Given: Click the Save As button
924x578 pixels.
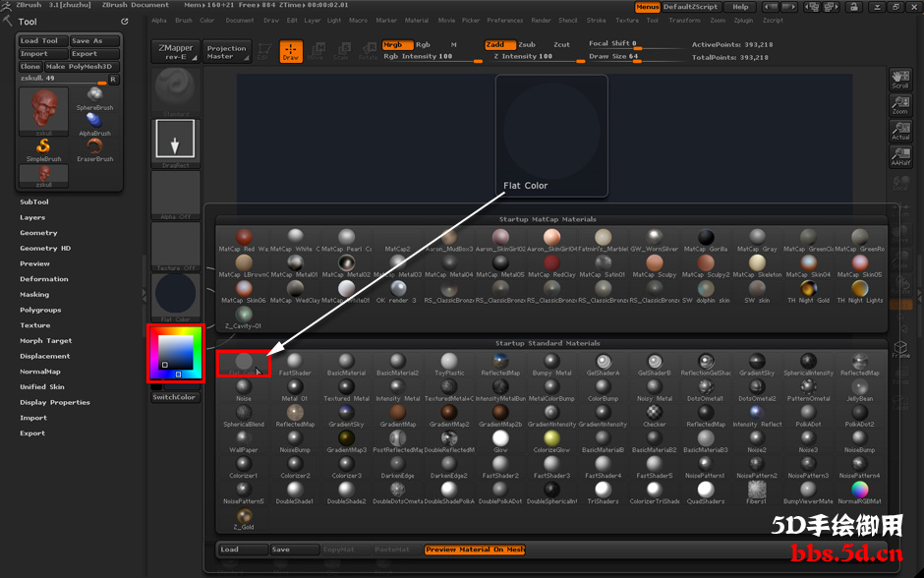Looking at the screenshot, I should coord(94,41).
